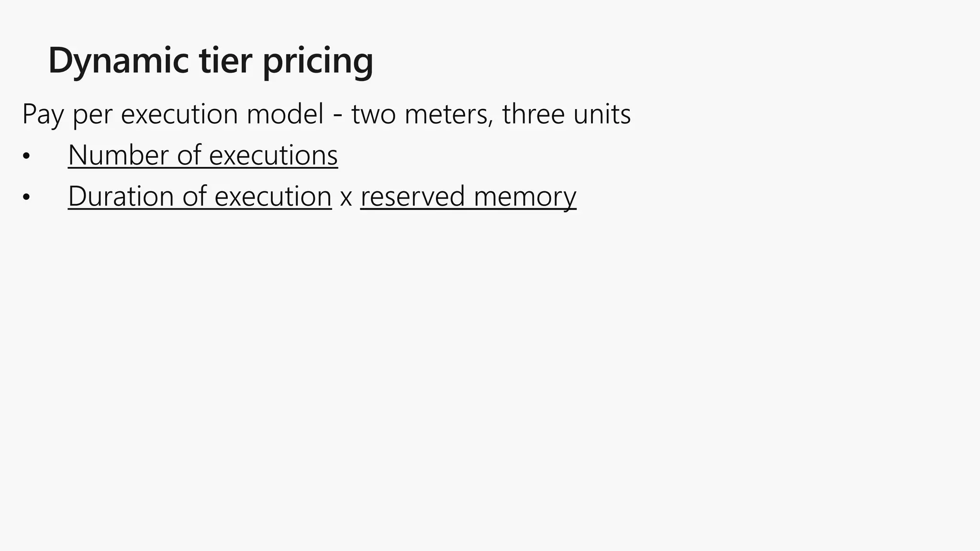This screenshot has height=551, width=980.
Task: Click the second bullet point marker
Action: click(26, 198)
